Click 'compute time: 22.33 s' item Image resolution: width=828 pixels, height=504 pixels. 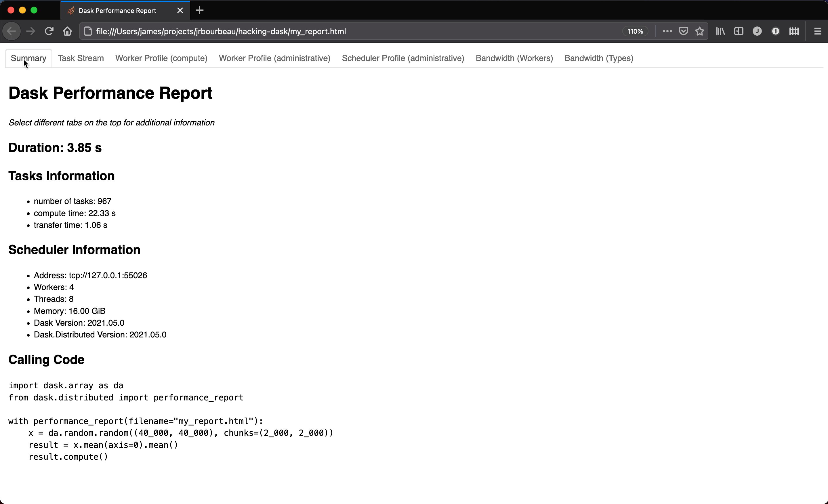(x=75, y=213)
